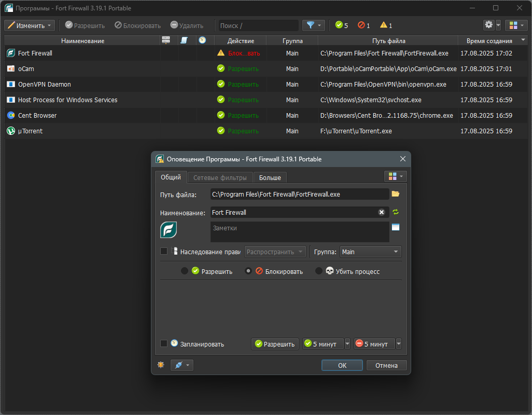
Task: Browse for file with the folder icon
Action: click(x=396, y=194)
